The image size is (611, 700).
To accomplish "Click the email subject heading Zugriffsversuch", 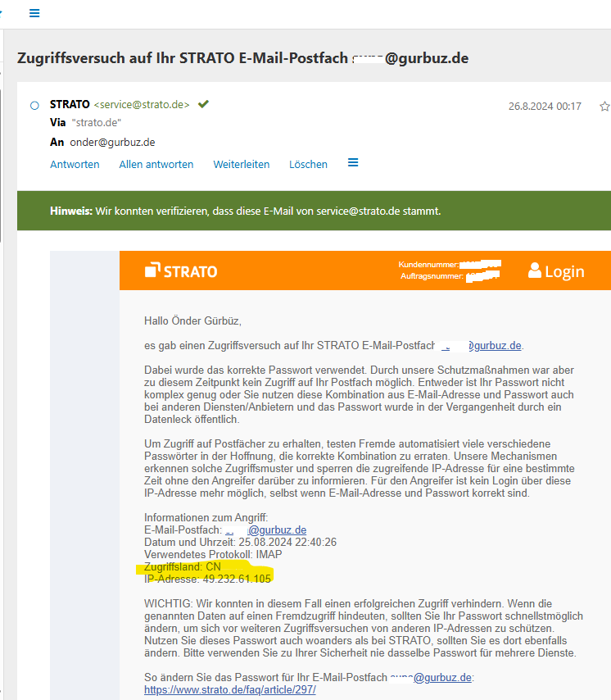I will [243, 58].
